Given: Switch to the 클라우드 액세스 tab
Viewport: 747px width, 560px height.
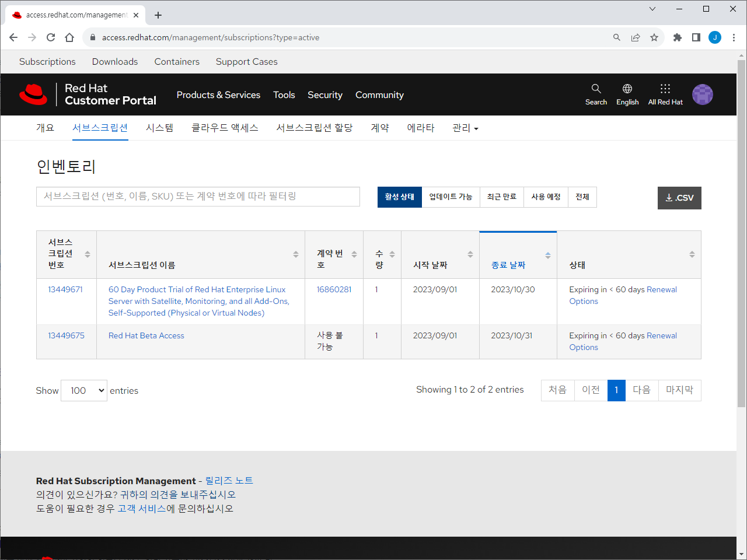Looking at the screenshot, I should click(225, 128).
